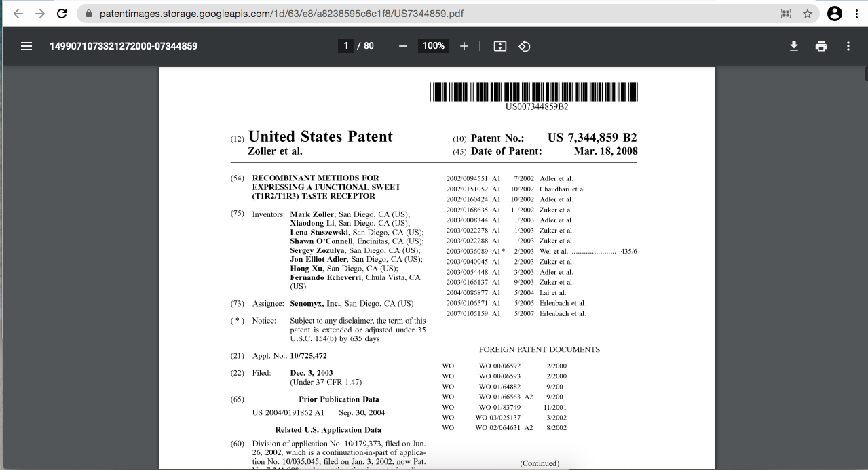Click foreign document 'WO 01/66563 A2'
The width and height of the screenshot is (868, 470).
tap(506, 397)
